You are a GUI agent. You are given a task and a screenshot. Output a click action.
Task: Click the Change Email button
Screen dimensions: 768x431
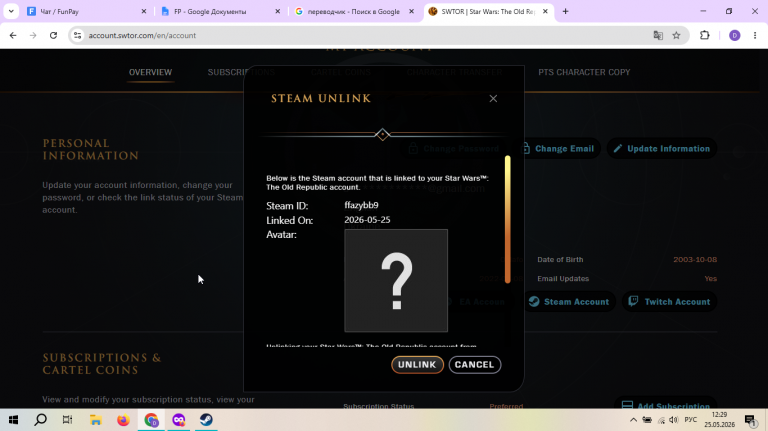(558, 148)
